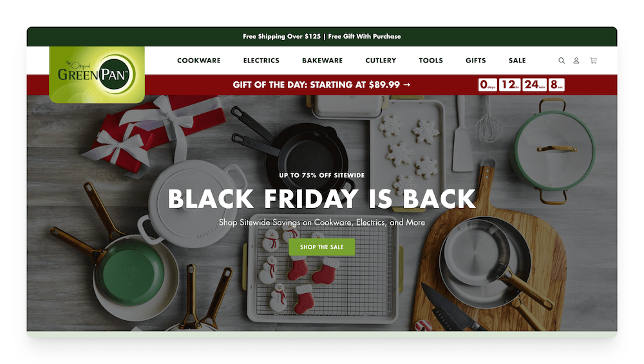Open the Tools menu
Screen dimensions: 644x364
click(x=431, y=61)
